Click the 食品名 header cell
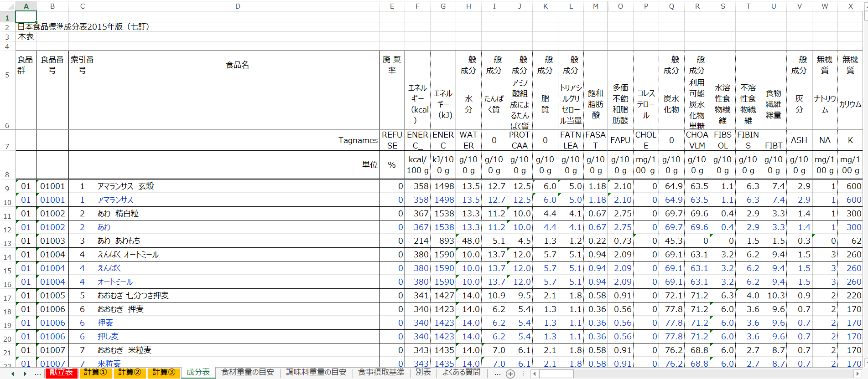868x379 pixels. (x=238, y=65)
